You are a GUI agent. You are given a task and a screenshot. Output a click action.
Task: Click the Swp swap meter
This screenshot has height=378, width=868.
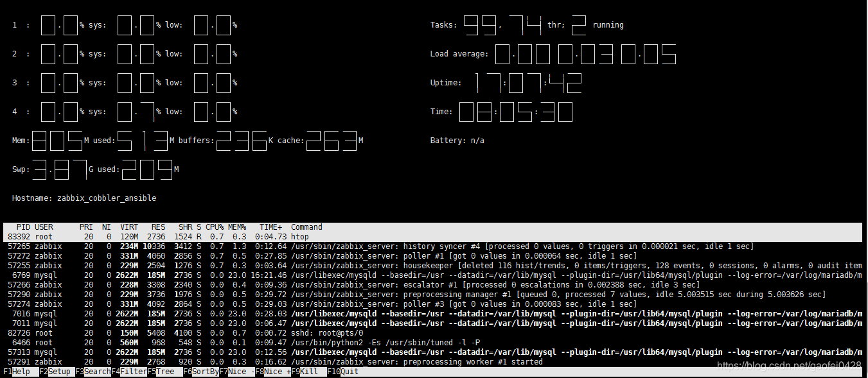pos(95,169)
